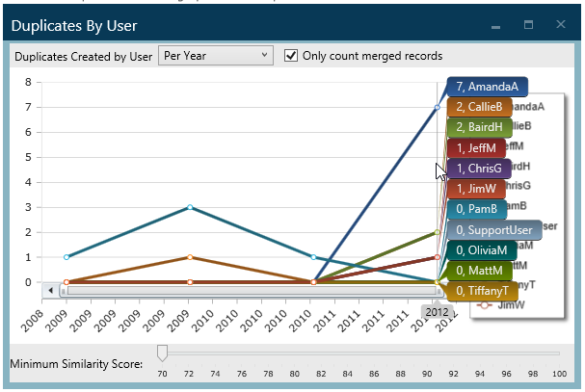This screenshot has height=392, width=585.
Task: Click AmandaA data point at value 7
Action: point(437,108)
